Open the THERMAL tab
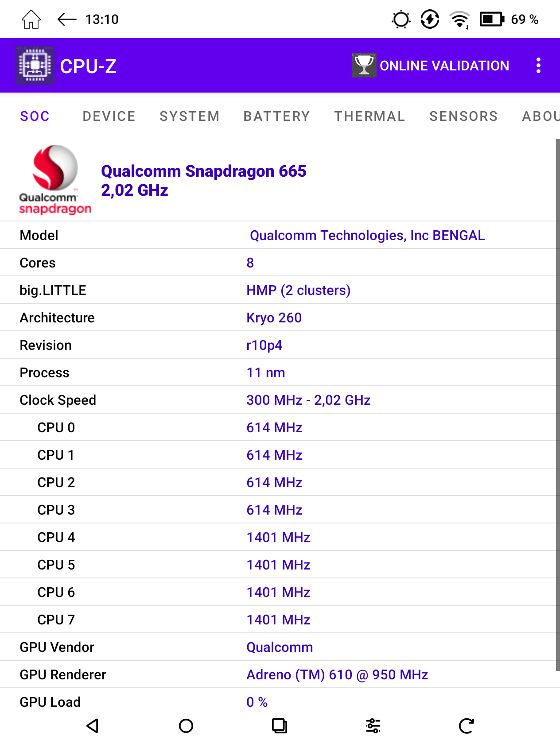 369,116
